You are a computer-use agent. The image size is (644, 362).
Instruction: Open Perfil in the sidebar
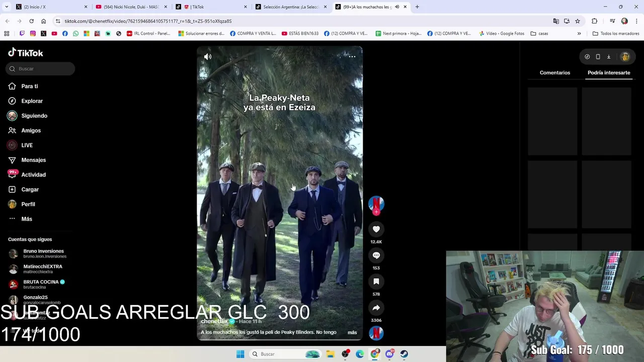[x=28, y=204]
